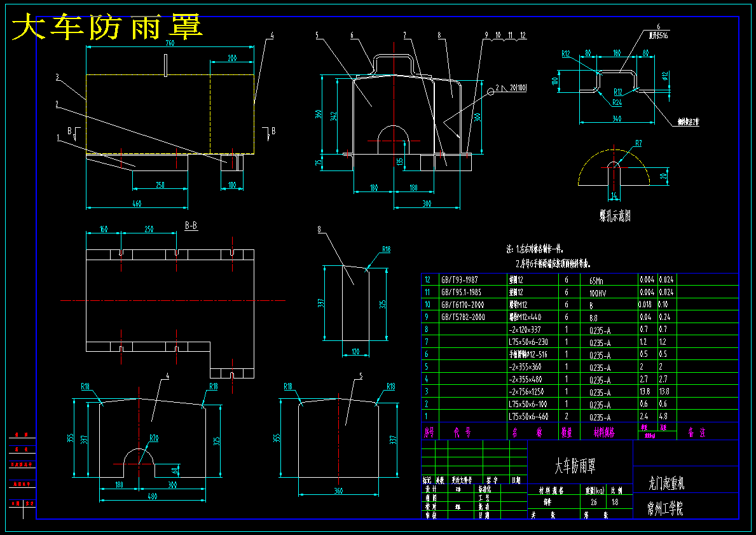The height and width of the screenshot is (535, 756).
Task: Click the weight value 26 in title block
Action: [593, 502]
